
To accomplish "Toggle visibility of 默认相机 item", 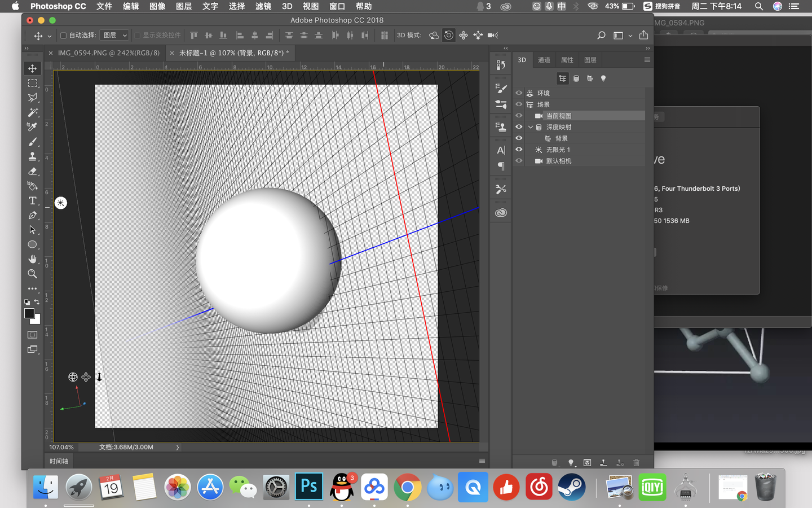I will (519, 161).
